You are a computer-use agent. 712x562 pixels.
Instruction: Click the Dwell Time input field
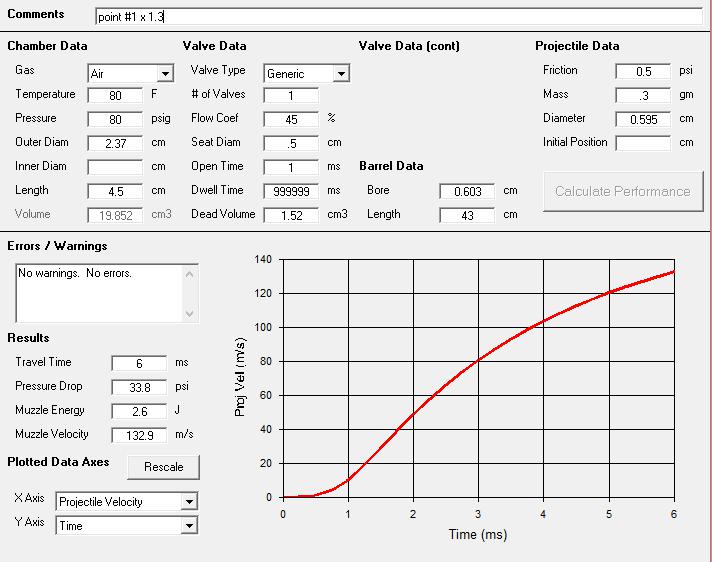pos(291,191)
